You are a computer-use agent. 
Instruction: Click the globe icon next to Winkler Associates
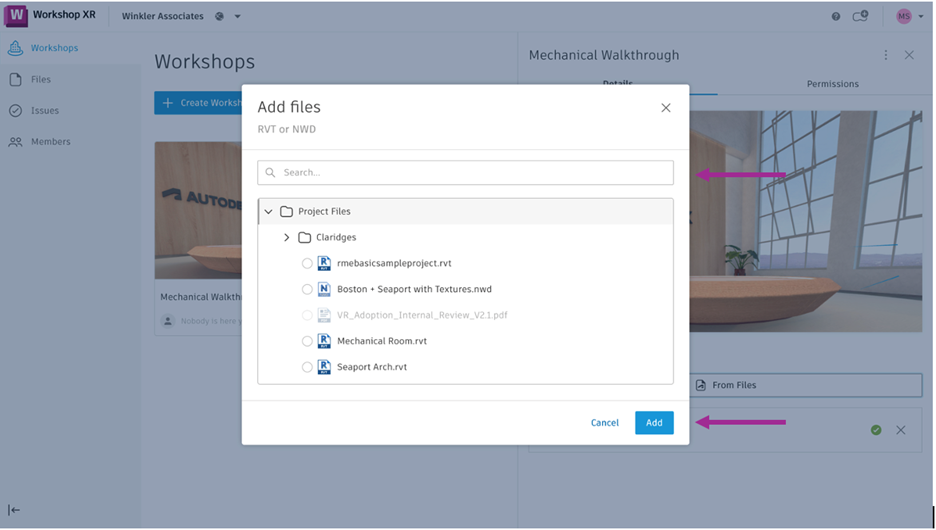[220, 16]
